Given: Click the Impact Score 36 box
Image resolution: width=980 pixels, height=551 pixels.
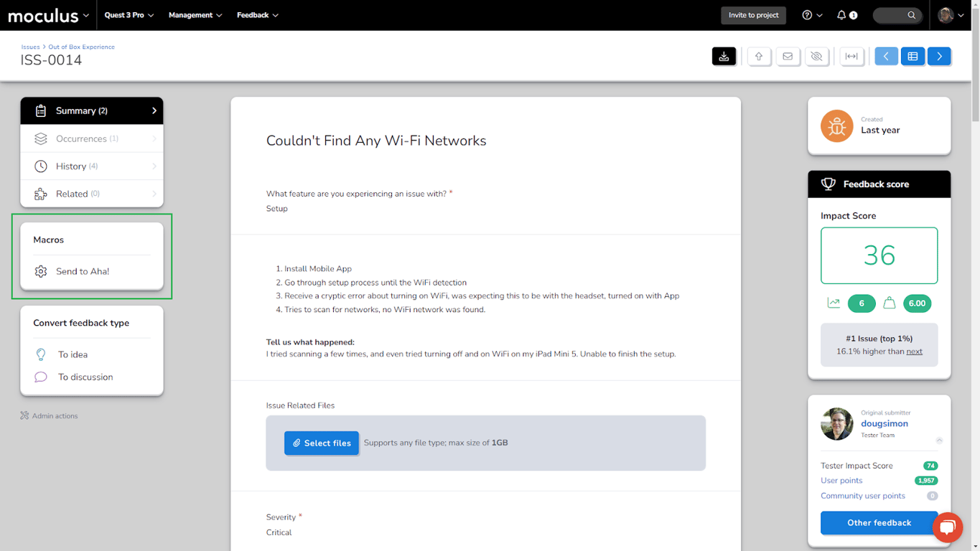Looking at the screenshot, I should coord(879,255).
